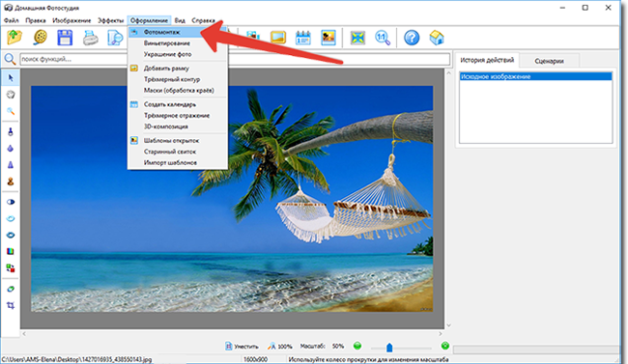628x364 pixels.
Task: Click the printer icon in toolbar
Action: [x=90, y=38]
